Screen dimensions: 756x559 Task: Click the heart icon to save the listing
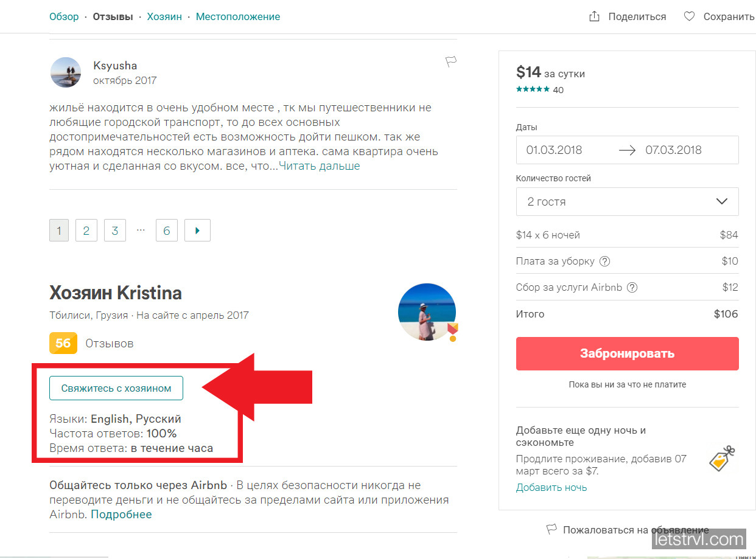pos(689,16)
